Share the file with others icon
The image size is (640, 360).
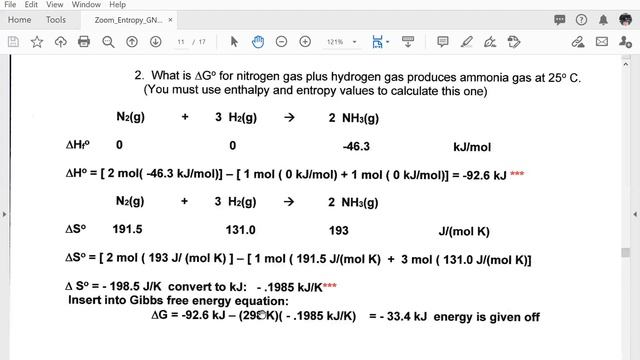pyautogui.click(x=625, y=42)
